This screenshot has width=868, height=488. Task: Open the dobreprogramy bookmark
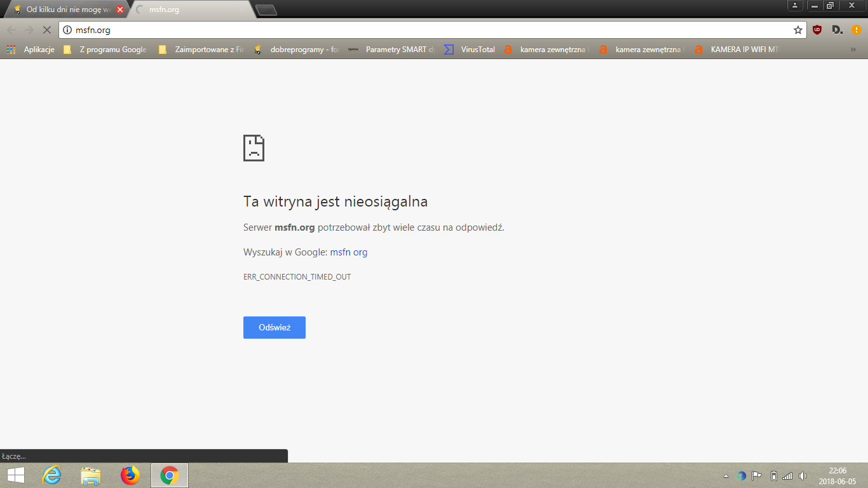297,50
